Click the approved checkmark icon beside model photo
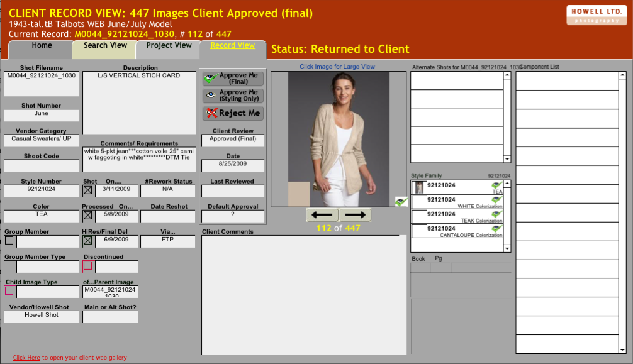This screenshot has height=364, width=633. [401, 201]
